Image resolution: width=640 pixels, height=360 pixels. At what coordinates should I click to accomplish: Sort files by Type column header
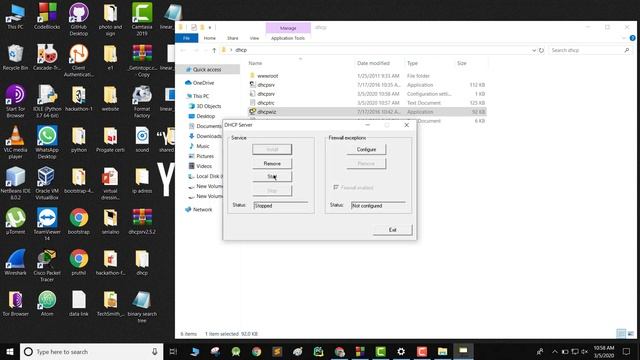tap(412, 63)
